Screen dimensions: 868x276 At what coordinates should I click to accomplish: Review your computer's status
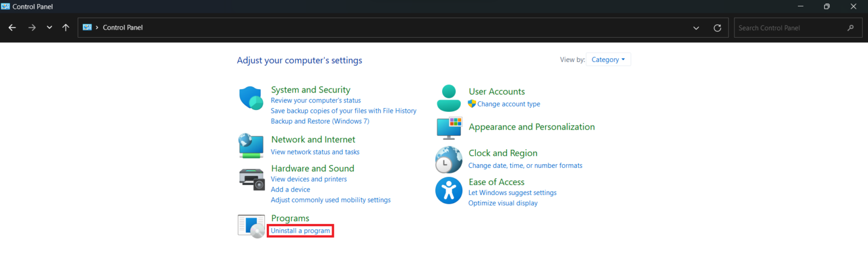point(315,101)
